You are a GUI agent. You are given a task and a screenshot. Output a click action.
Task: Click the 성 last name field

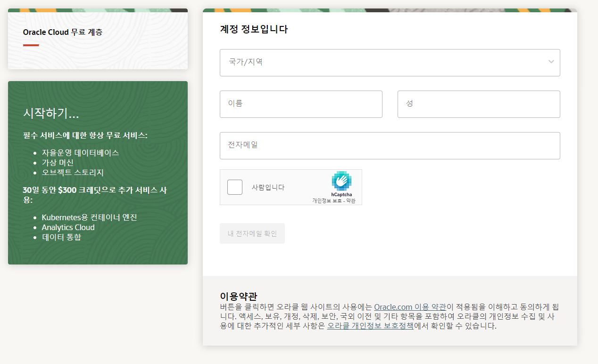point(479,104)
